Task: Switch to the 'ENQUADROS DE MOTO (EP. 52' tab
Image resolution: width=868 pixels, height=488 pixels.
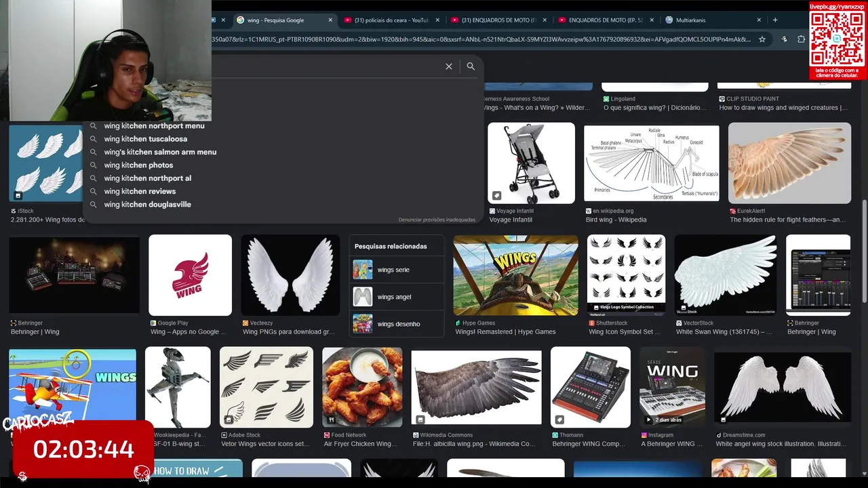Action: [606, 20]
